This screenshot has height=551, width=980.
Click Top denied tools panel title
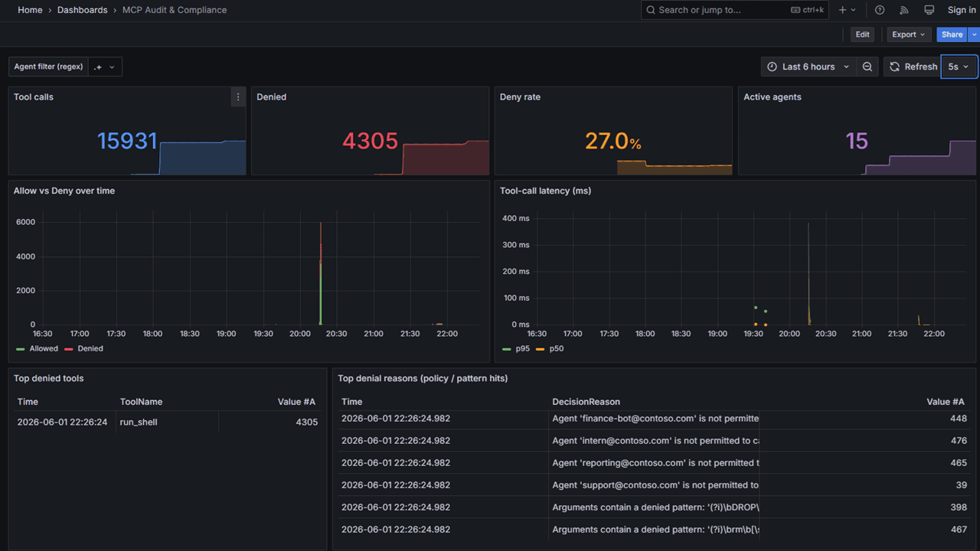[49, 378]
